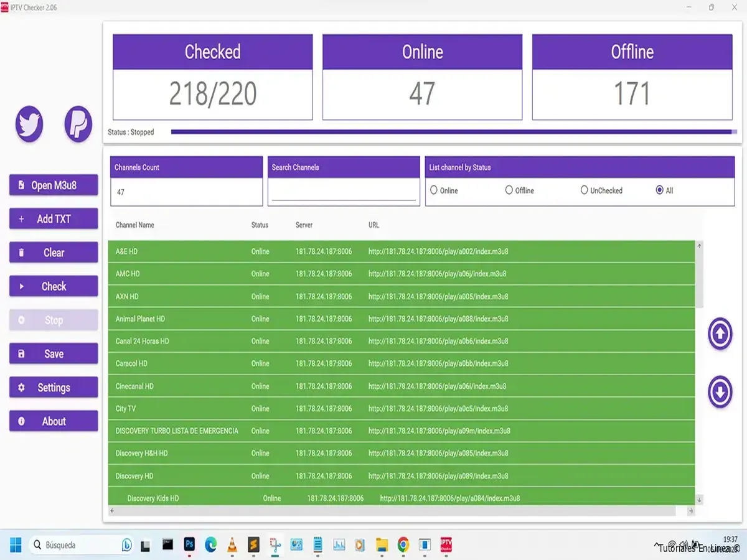
Task: Click the checking progress bar
Action: [454, 132]
